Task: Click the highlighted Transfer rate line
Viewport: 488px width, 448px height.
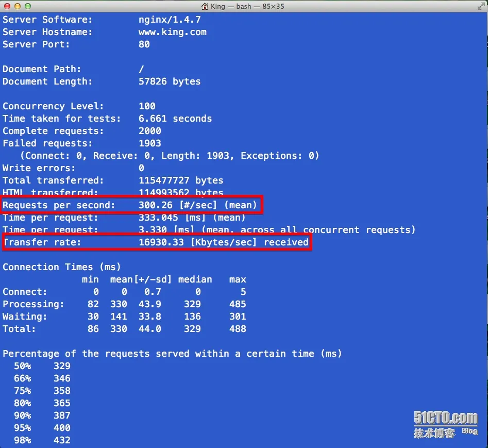Action: click(x=157, y=242)
